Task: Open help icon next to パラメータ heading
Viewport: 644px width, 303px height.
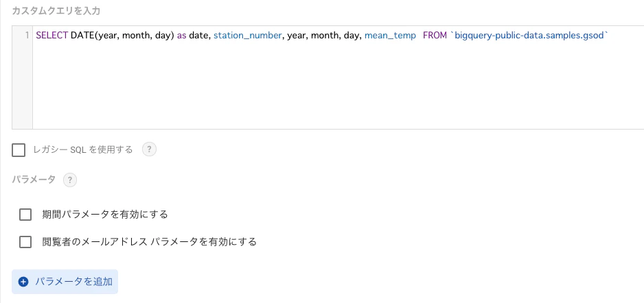Action: tap(70, 180)
